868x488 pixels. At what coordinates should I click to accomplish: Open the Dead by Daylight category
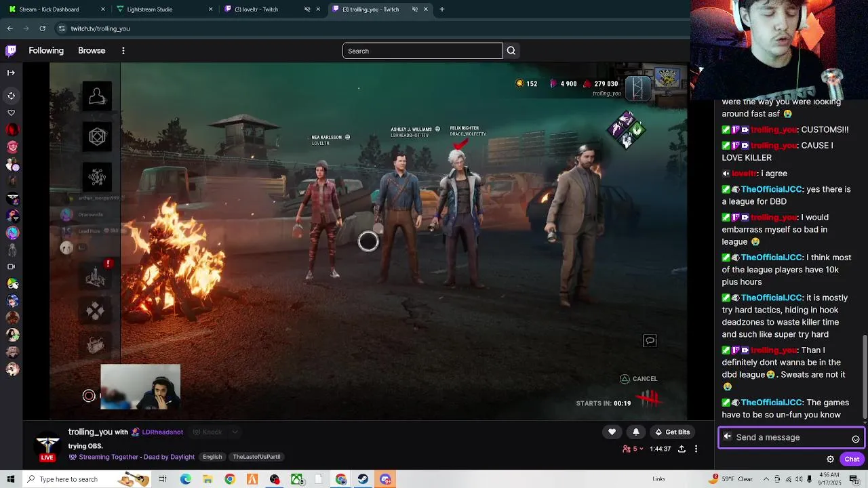point(169,457)
